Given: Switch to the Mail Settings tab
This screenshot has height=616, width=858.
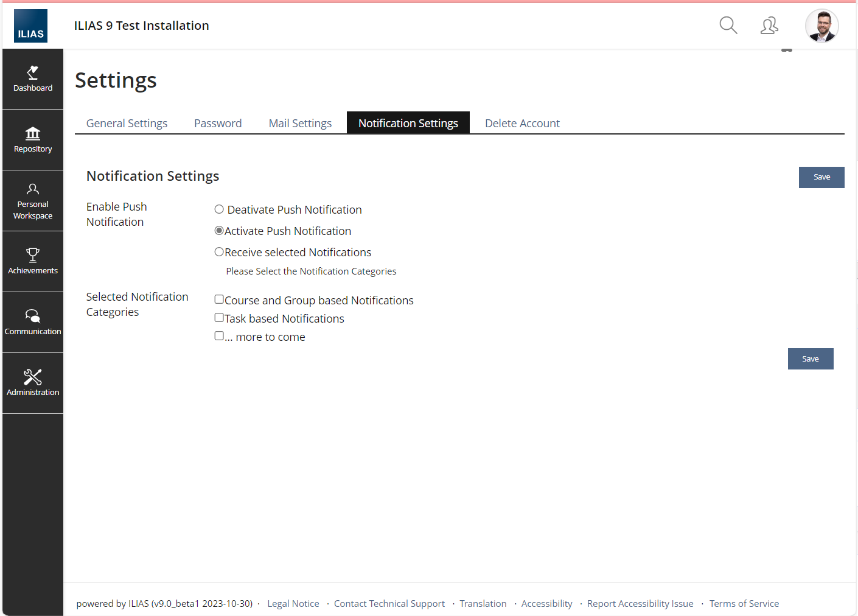Looking at the screenshot, I should pos(300,124).
